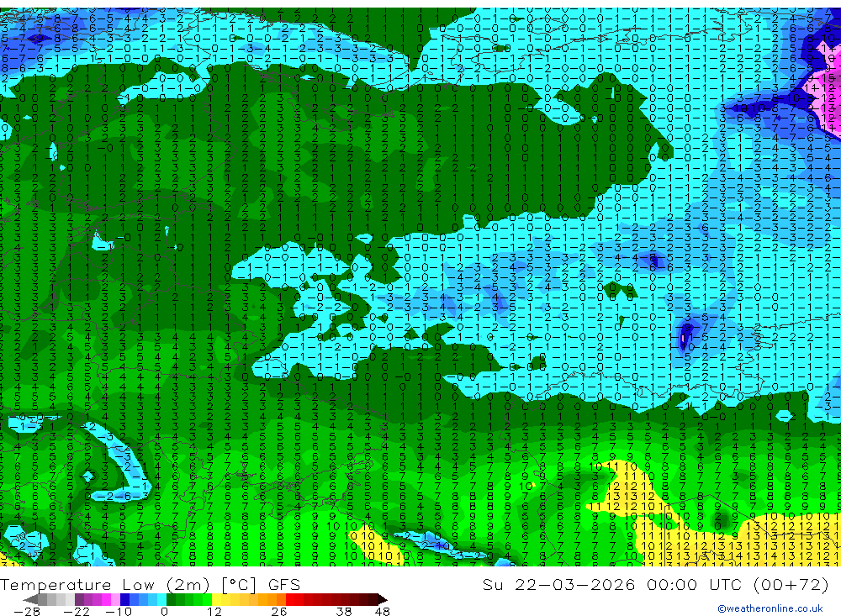Click the 'Temperature Low (2m) [°C] GFS' title
This screenshot has height=616, width=841.
click(150, 584)
